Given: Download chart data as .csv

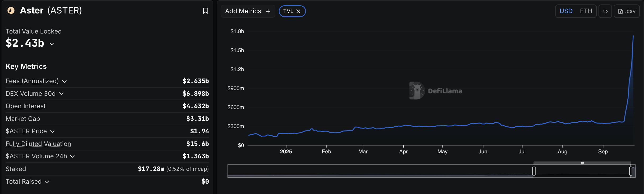Looking at the screenshot, I should pos(627,11).
